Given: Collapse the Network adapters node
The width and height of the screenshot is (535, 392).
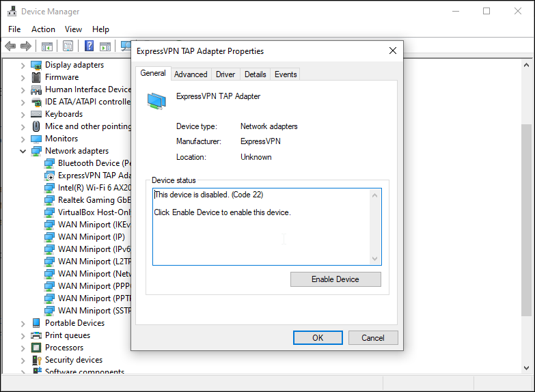Looking at the screenshot, I should tap(23, 151).
